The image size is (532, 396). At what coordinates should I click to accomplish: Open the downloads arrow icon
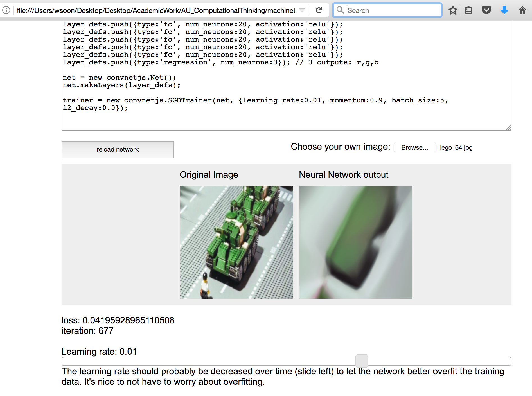point(504,10)
